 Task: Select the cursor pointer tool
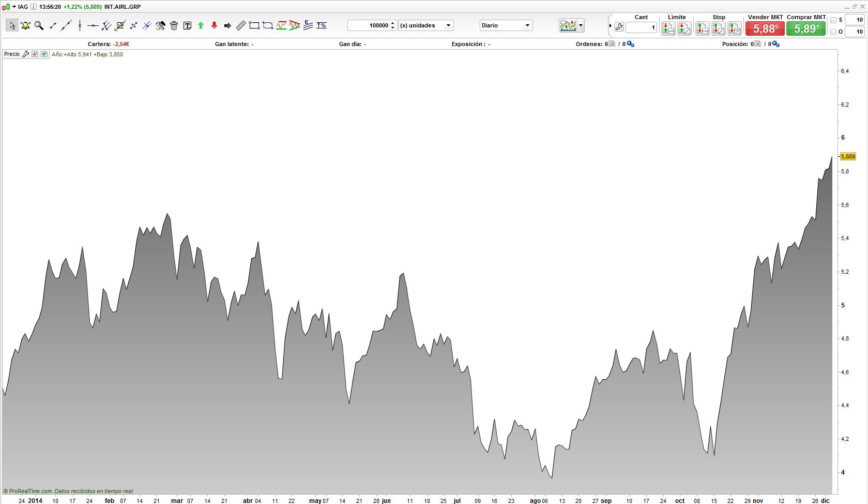click(12, 25)
